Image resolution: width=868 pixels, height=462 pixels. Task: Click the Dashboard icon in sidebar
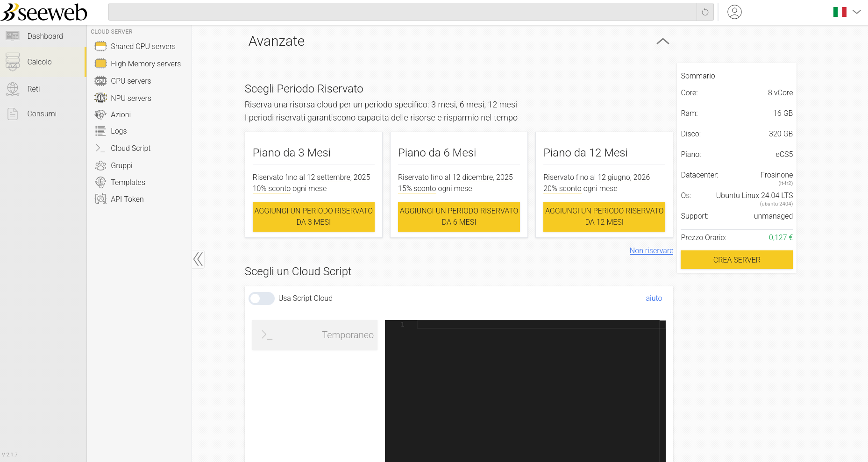13,36
